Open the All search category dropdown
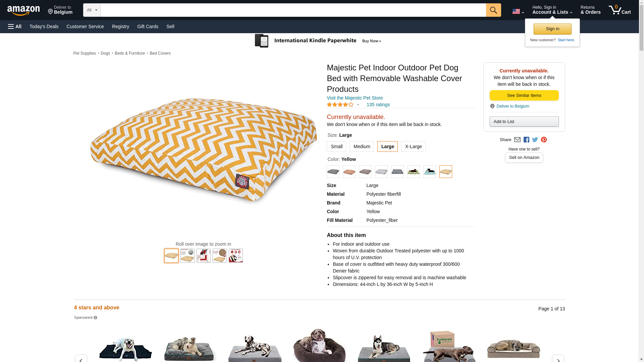644x362 pixels. pos(92,10)
